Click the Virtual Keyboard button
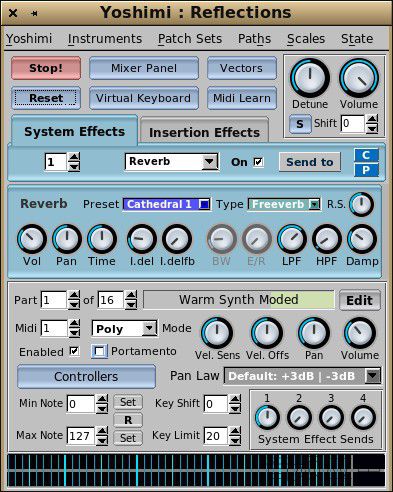The image size is (393, 492). coord(144,98)
